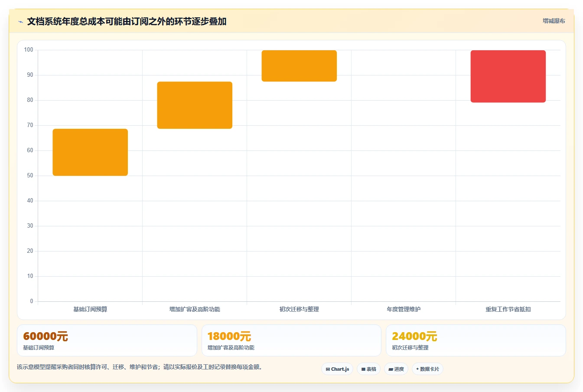The width and height of the screenshot is (583, 392).
Task: Click the 表格 tag chip
Action: pos(368,369)
